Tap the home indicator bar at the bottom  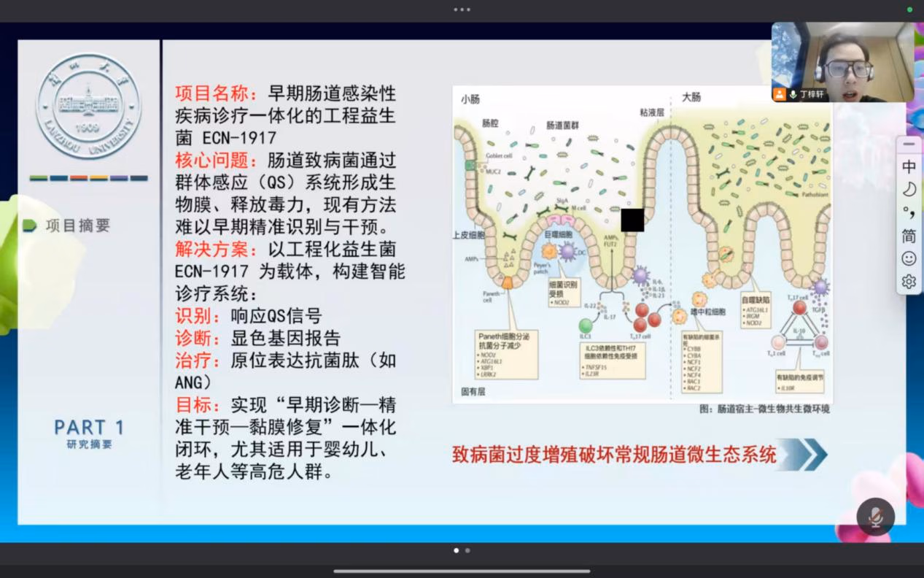point(462,571)
